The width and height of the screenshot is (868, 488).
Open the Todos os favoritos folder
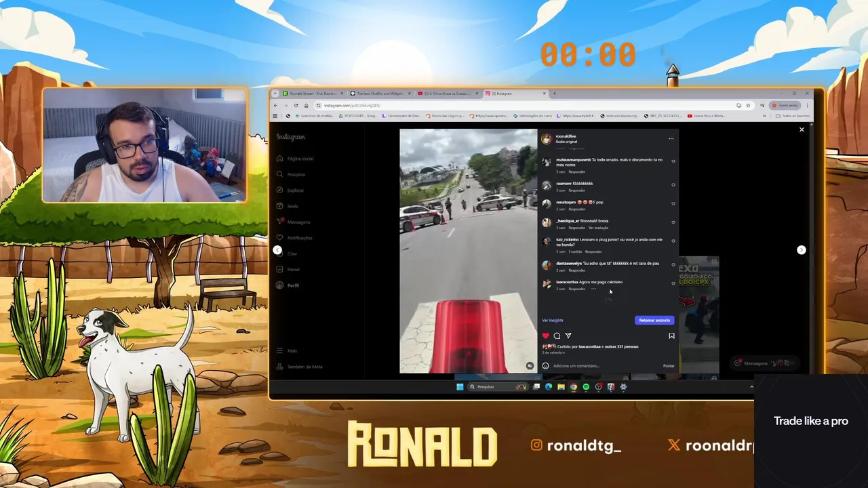coord(793,116)
